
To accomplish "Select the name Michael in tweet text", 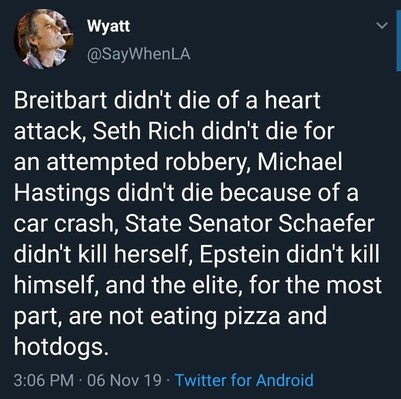I will point(299,162).
